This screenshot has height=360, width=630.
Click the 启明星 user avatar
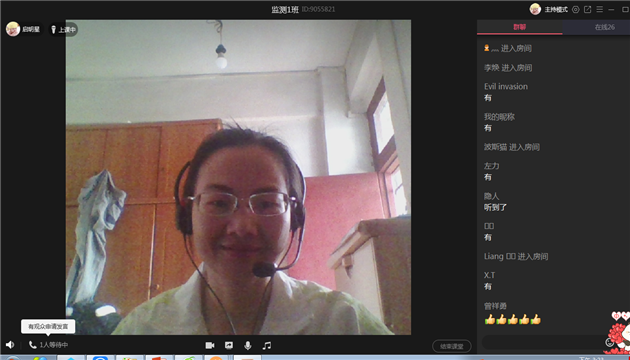pyautogui.click(x=13, y=29)
